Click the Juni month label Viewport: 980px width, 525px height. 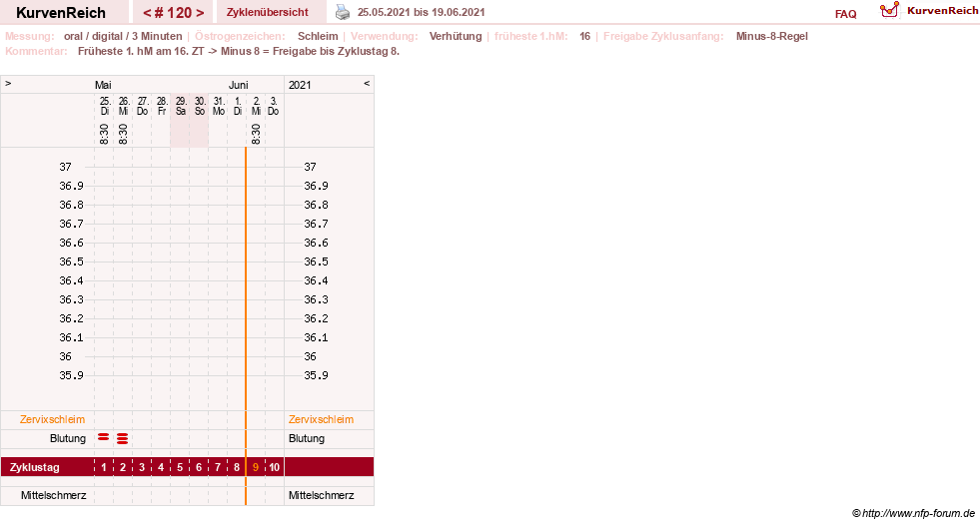pyautogui.click(x=238, y=85)
